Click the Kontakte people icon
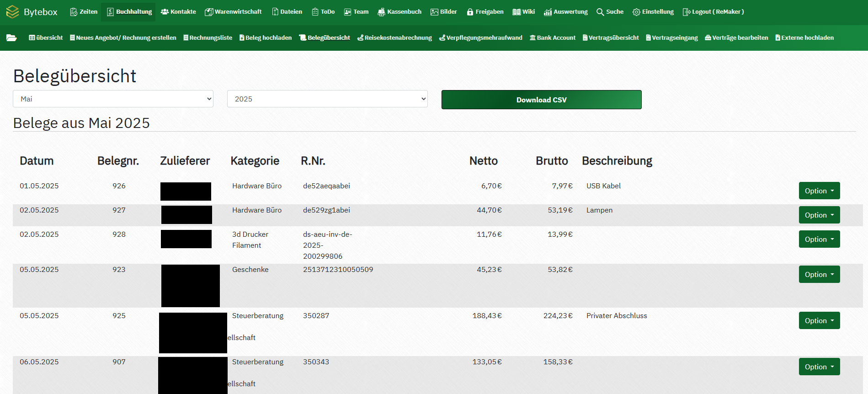The height and width of the screenshot is (394, 868). (165, 12)
